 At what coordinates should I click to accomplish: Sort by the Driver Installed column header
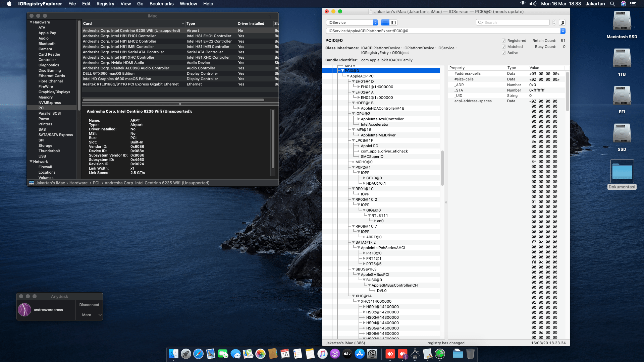click(254, 23)
